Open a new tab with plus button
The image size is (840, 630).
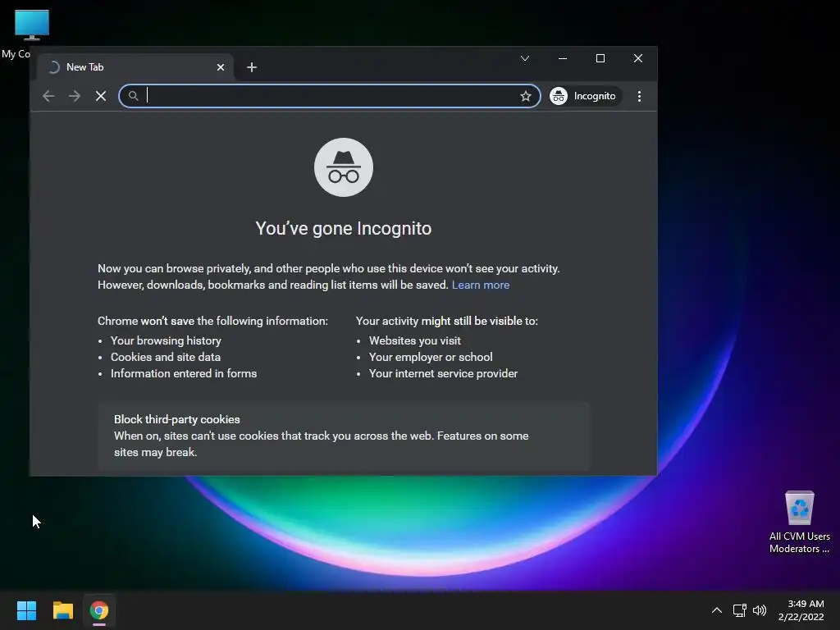click(x=252, y=67)
